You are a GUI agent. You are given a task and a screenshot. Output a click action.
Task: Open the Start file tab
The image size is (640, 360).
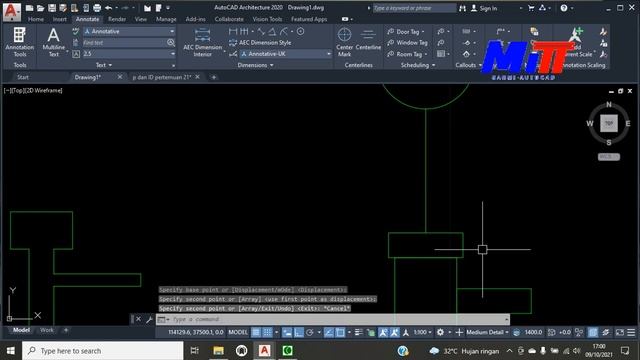click(x=23, y=77)
